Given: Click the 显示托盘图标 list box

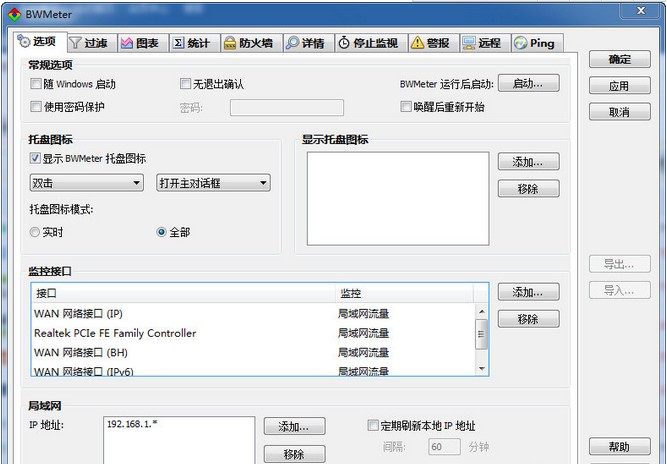Looking at the screenshot, I should point(398,199).
